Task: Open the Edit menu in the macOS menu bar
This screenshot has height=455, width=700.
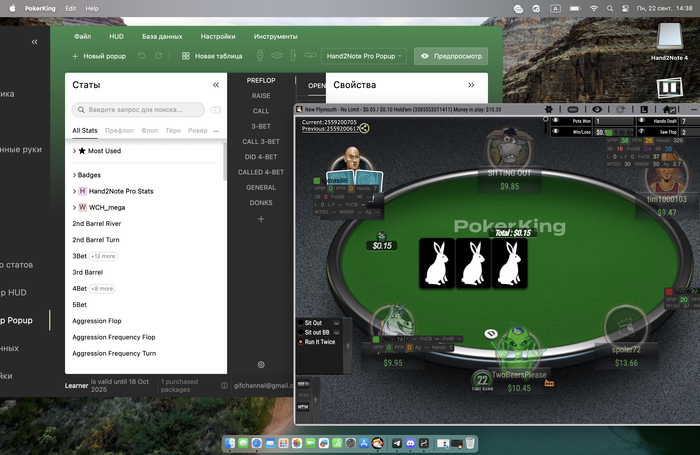Action: (71, 8)
